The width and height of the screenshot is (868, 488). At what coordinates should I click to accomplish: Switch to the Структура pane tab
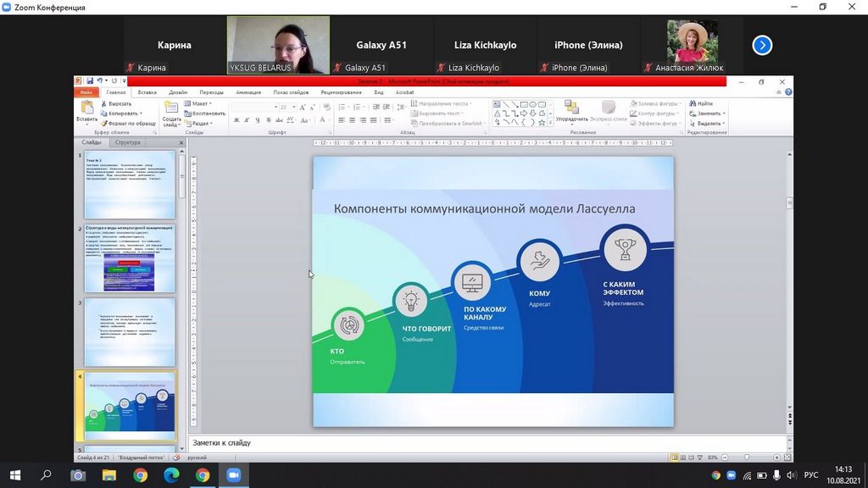coord(128,142)
